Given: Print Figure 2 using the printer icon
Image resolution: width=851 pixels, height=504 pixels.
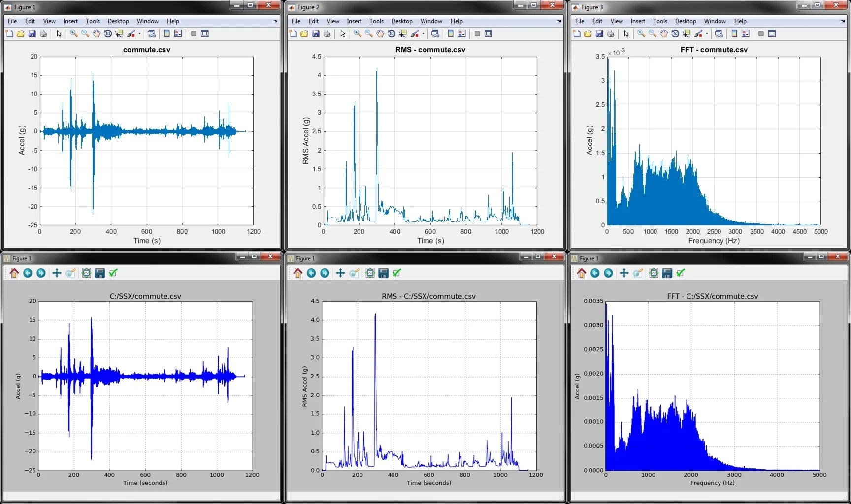Looking at the screenshot, I should 327,33.
